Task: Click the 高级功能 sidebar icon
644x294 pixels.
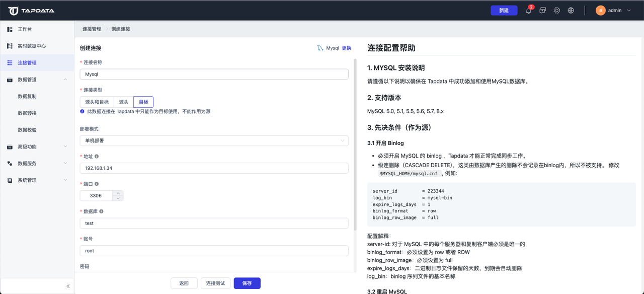Action: pos(10,146)
